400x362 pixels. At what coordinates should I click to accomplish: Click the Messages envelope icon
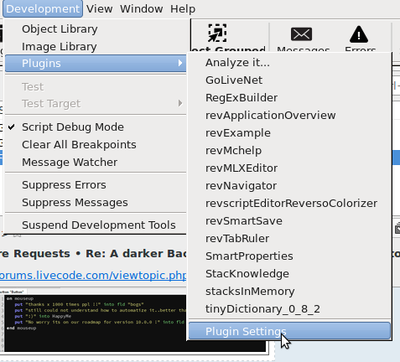301,34
